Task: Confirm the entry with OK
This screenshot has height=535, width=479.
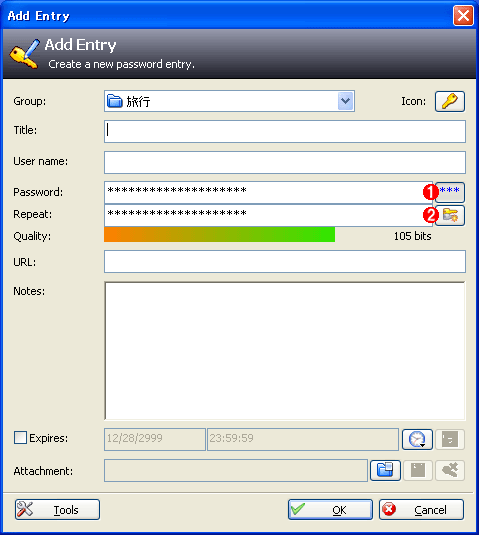Action: pos(330,510)
